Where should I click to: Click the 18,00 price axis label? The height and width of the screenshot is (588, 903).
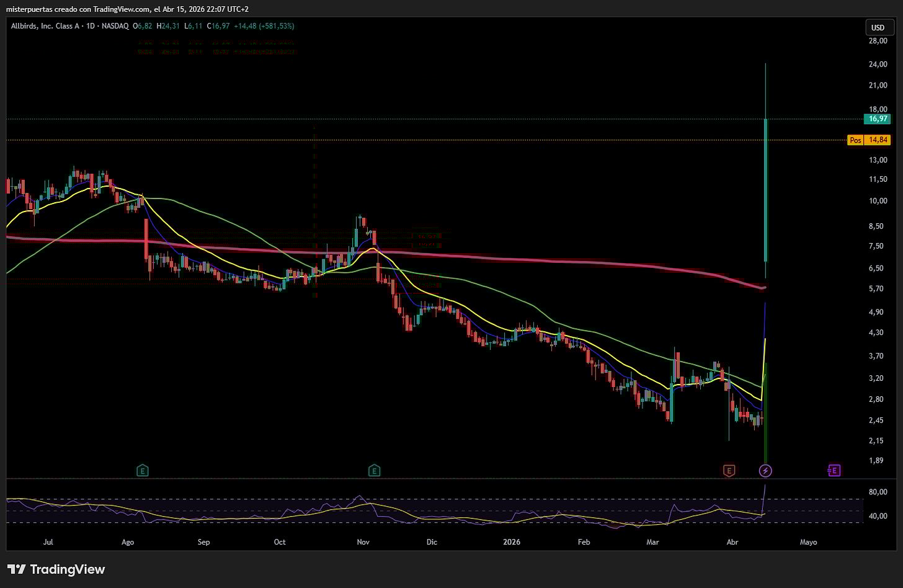click(878, 109)
